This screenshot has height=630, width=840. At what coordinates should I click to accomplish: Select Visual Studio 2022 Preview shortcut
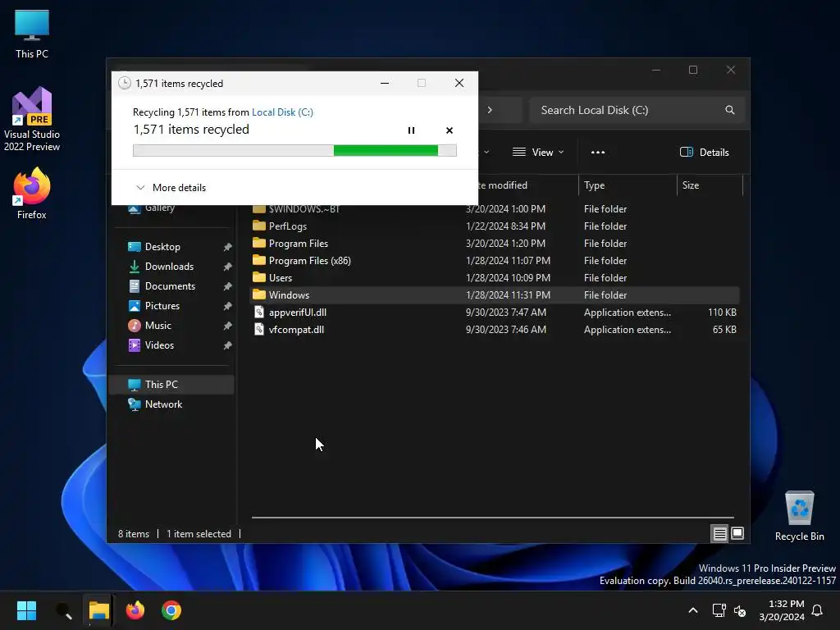(32, 119)
